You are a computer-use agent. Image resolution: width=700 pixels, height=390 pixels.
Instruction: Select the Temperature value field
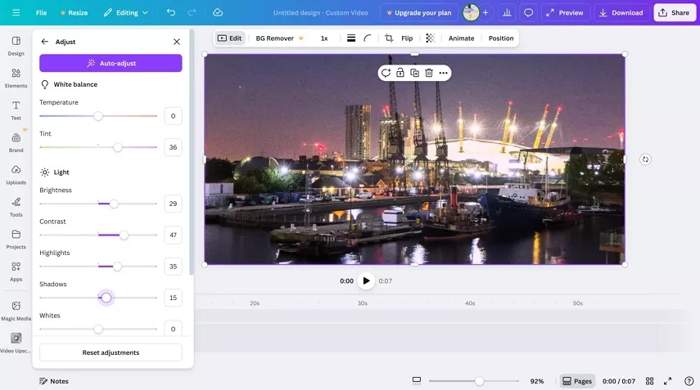173,116
